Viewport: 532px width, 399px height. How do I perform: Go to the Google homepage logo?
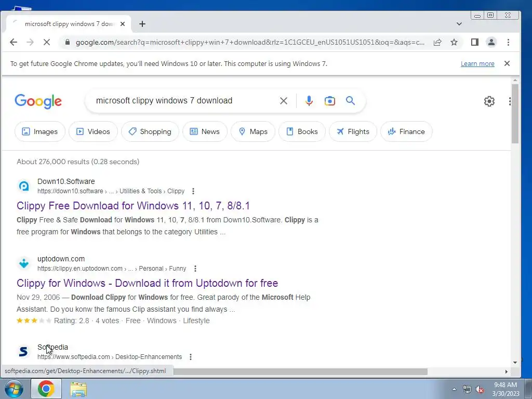38,101
